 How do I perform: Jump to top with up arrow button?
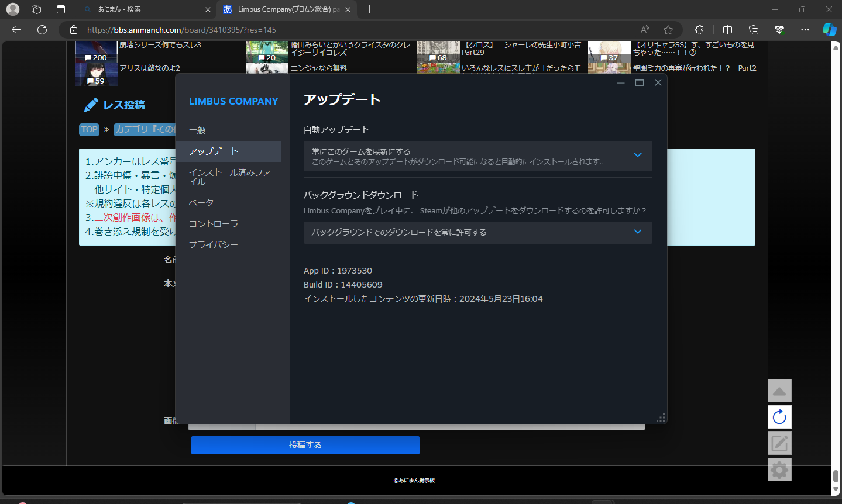(779, 391)
